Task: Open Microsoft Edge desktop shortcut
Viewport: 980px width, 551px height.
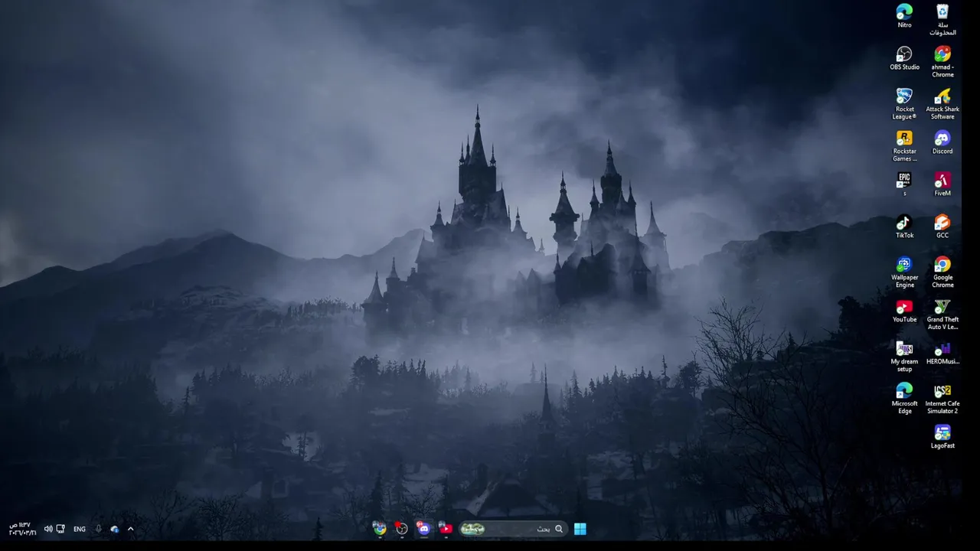Action: click(904, 398)
